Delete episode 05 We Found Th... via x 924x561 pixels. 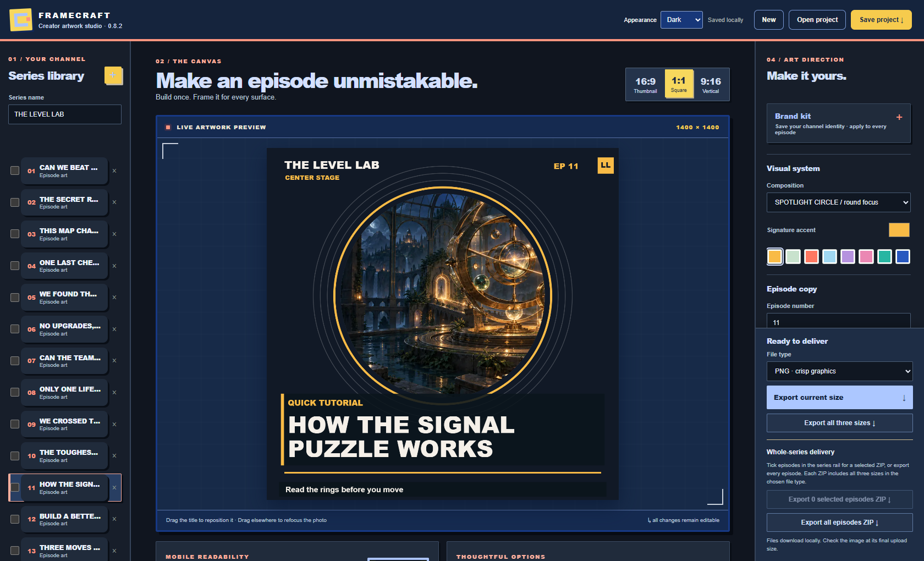click(114, 298)
